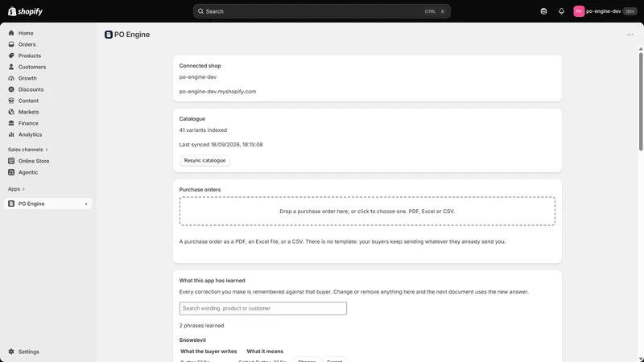
Task: Expand the Sales channels section
Action: 28,150
